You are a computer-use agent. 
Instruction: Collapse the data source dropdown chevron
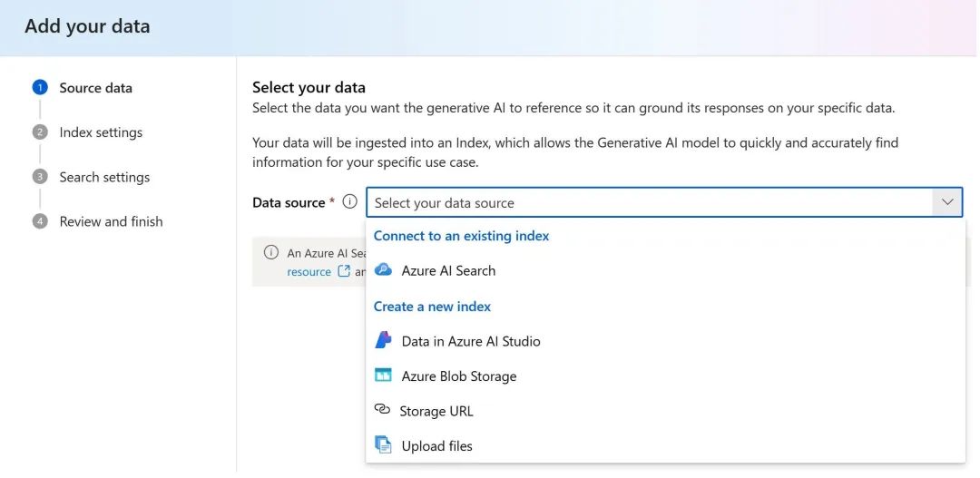pos(947,202)
